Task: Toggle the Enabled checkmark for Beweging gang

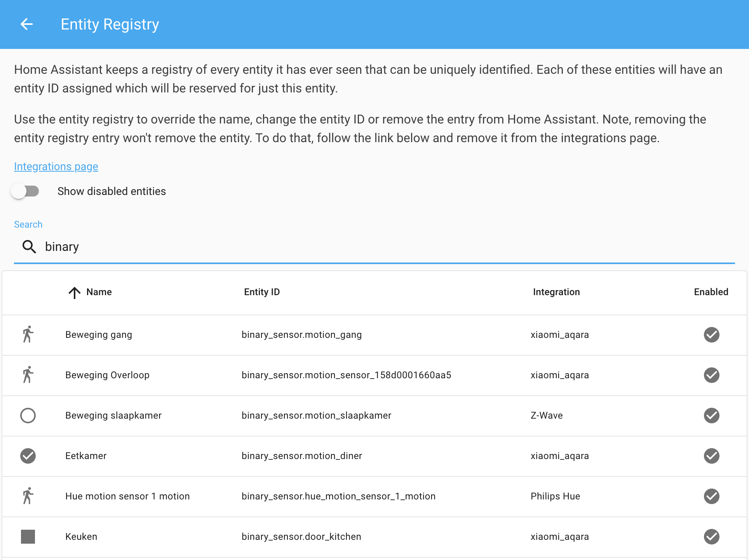Action: pyautogui.click(x=711, y=334)
